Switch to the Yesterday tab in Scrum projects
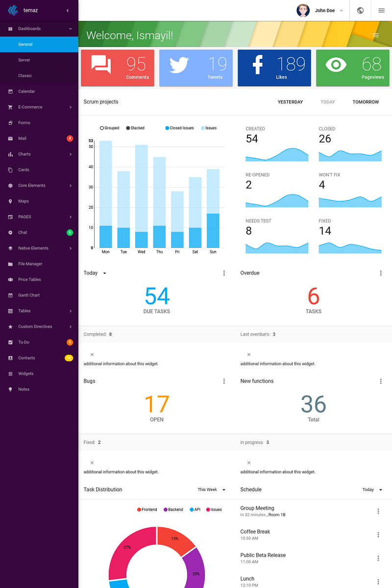 click(x=290, y=102)
